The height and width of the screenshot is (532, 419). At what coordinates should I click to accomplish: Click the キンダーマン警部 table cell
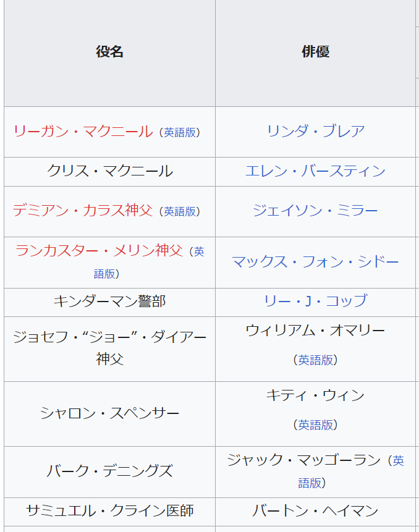pyautogui.click(x=109, y=301)
